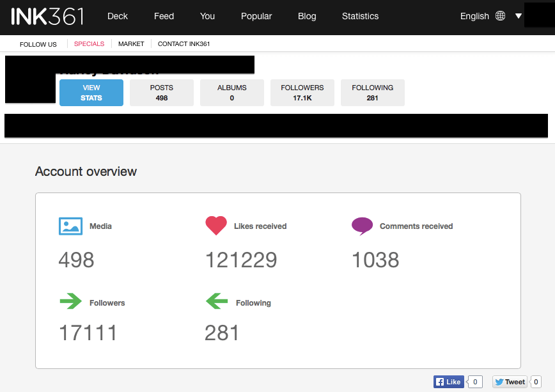
Task: Click the SPECIALS link
Action: pyautogui.click(x=89, y=43)
